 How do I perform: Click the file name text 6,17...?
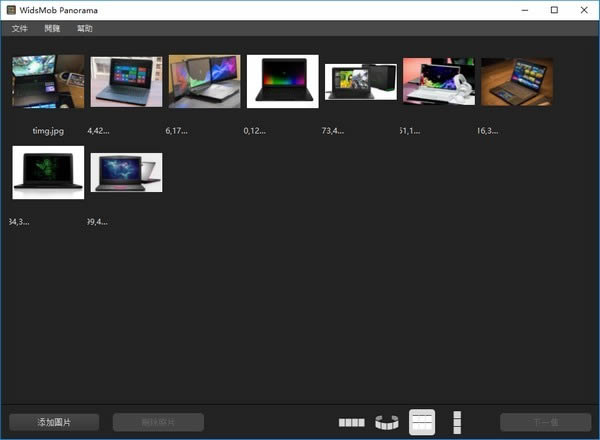pos(176,131)
